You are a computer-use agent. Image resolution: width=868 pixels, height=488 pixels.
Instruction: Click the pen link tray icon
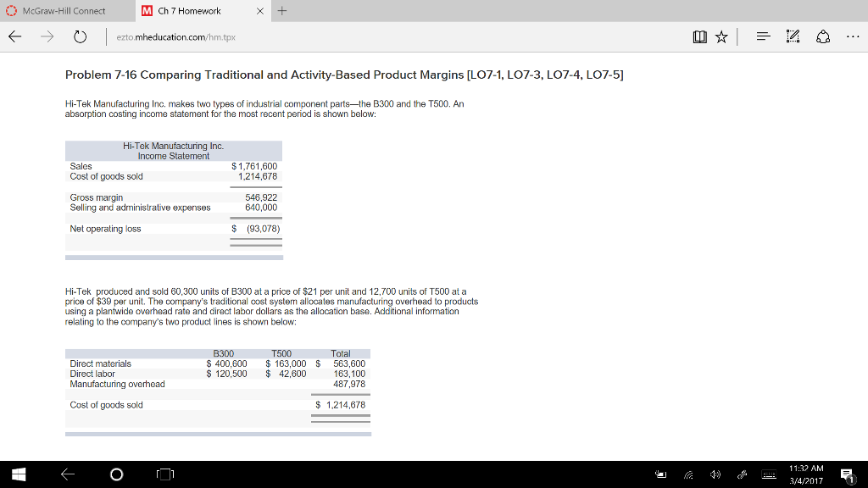coord(742,474)
